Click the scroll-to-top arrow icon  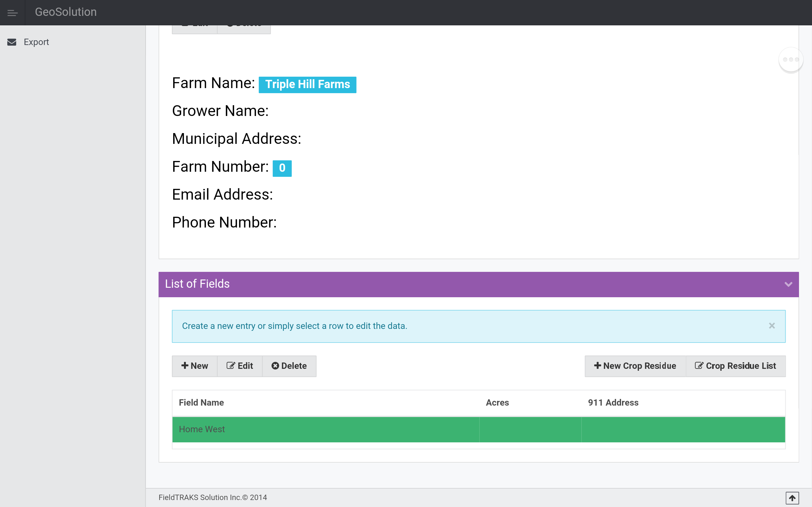click(x=792, y=497)
